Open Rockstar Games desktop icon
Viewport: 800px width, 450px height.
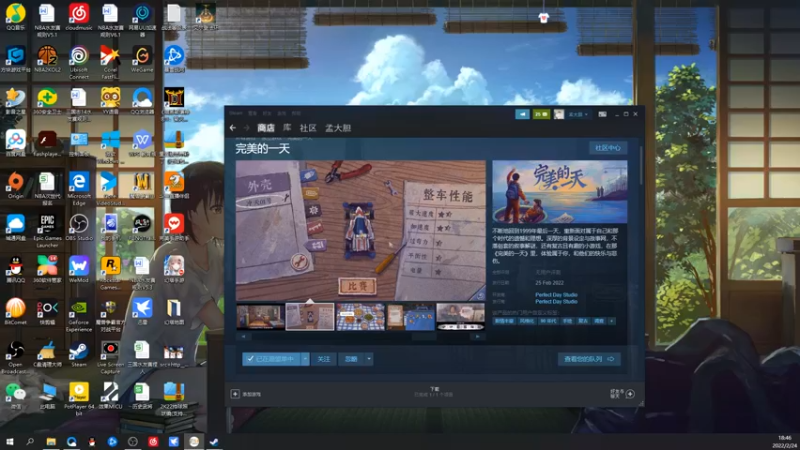coord(110,273)
